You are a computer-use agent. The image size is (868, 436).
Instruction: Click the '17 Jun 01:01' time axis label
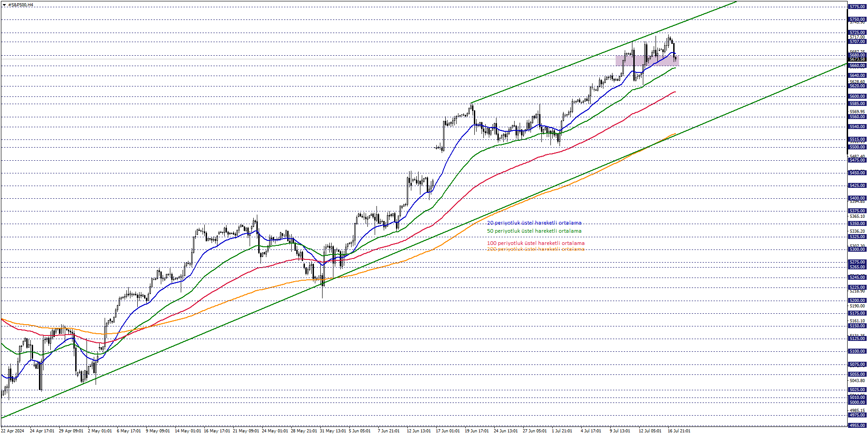[x=448, y=431]
